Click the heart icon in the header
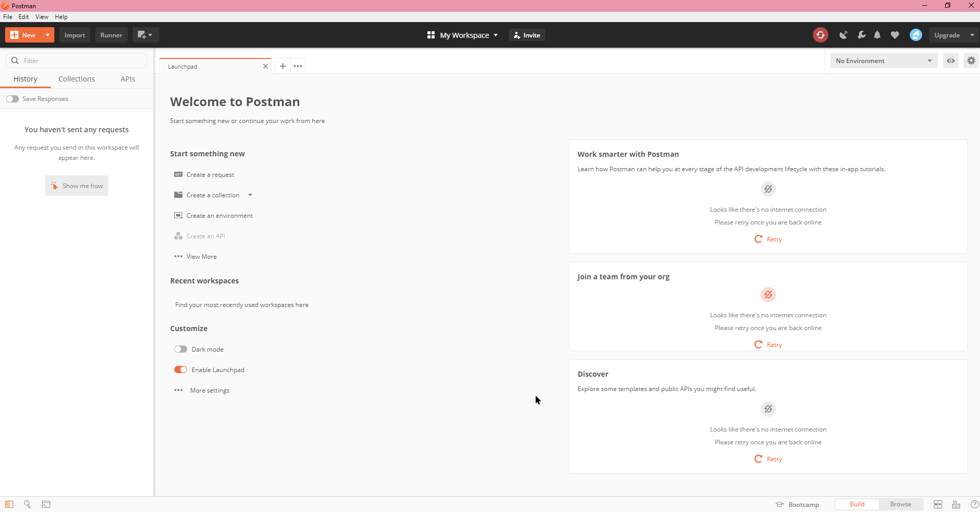980x512 pixels. 895,34
